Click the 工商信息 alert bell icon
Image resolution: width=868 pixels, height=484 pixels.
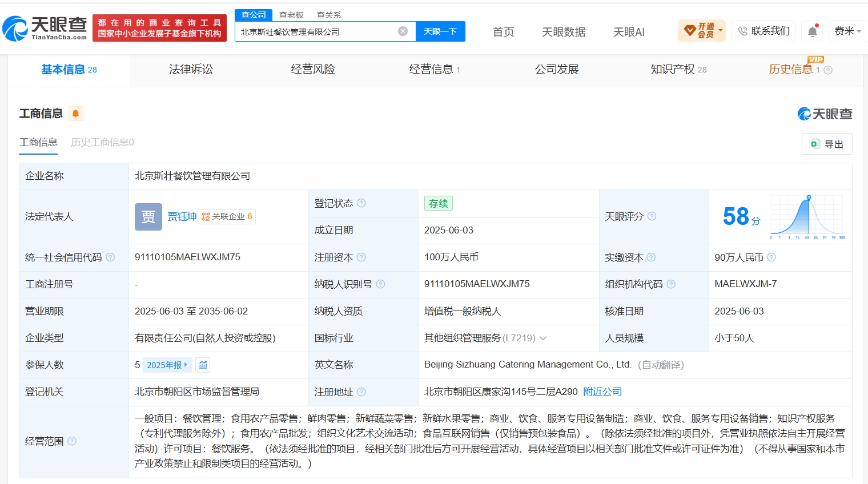pos(75,114)
